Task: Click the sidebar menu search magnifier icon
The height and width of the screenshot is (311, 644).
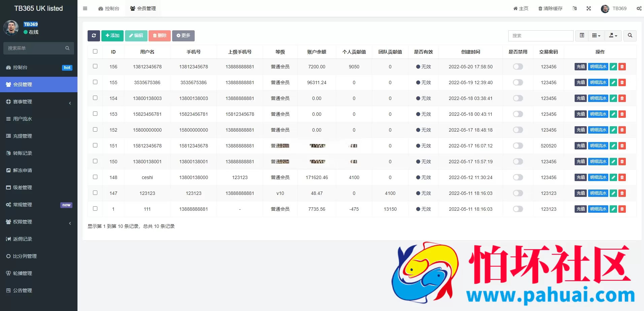Action: point(67,48)
